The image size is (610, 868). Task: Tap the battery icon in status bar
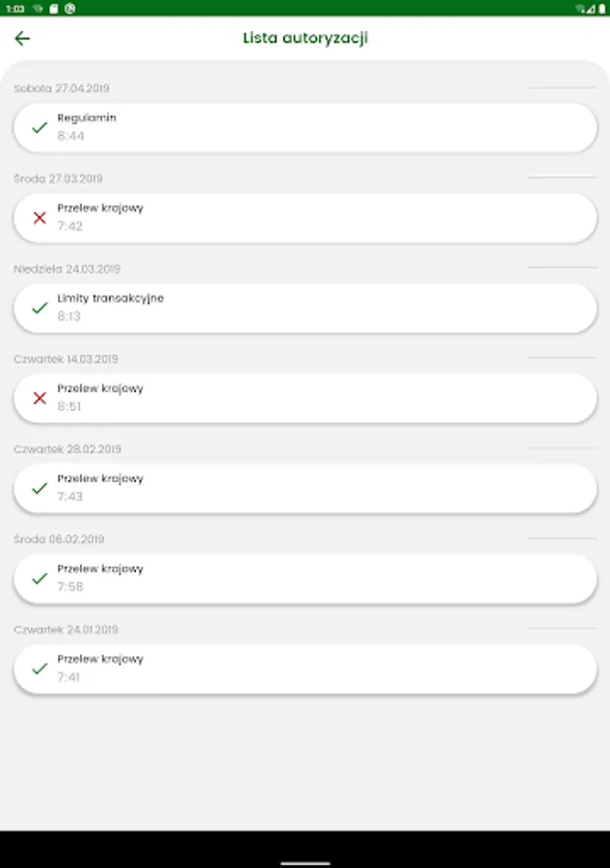(601, 9)
